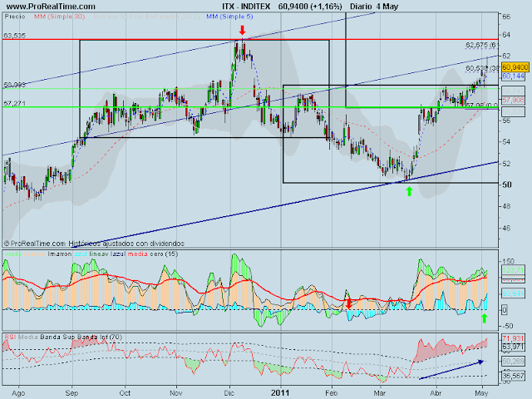Select the verde indicator legend label
Image resolution: width=532 pixels, height=399 pixels.
tap(13, 254)
